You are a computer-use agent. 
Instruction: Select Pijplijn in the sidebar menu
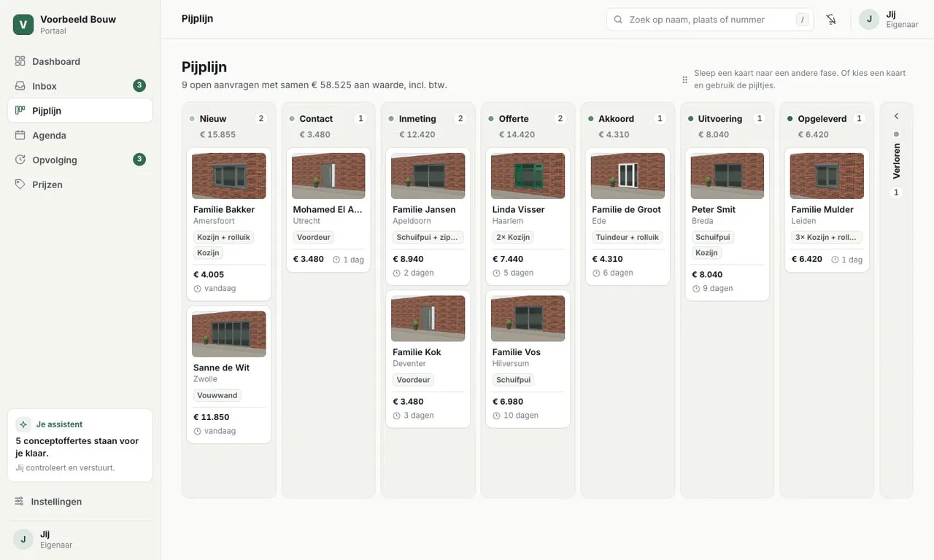80,111
